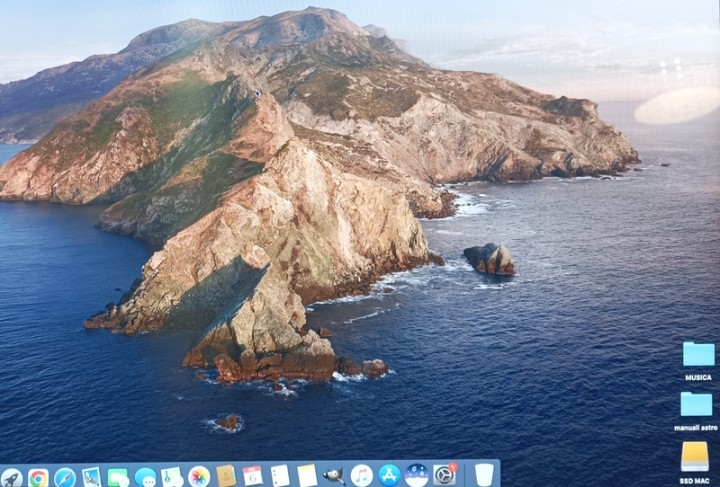Open System Preferences from the dock

coord(443,474)
